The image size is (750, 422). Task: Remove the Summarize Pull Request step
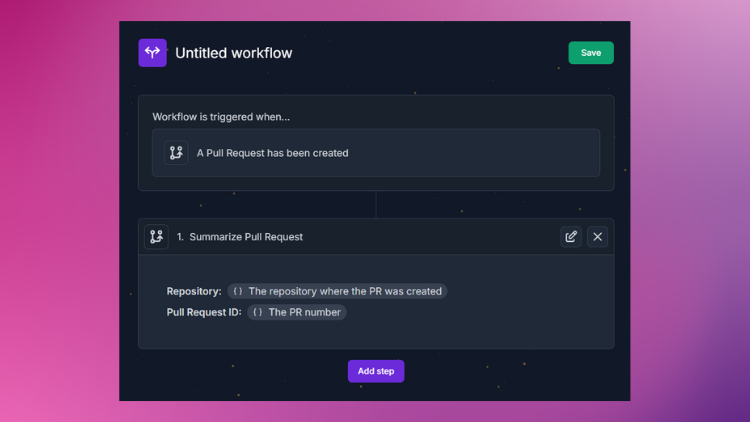point(597,236)
